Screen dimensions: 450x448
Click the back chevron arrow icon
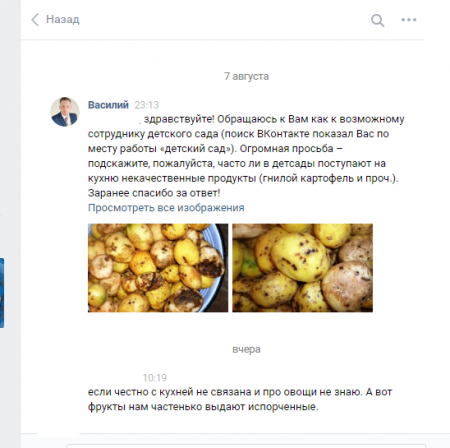click(35, 20)
